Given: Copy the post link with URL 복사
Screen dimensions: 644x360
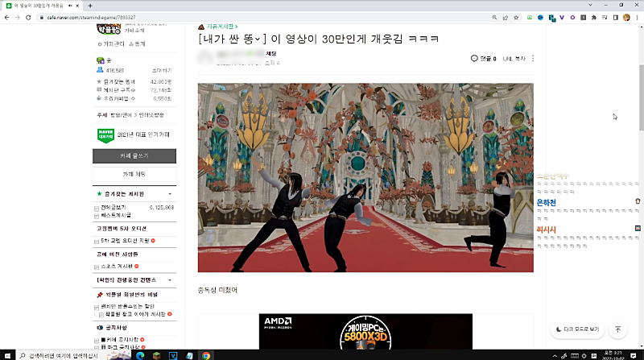Looking at the screenshot, I should 514,58.
